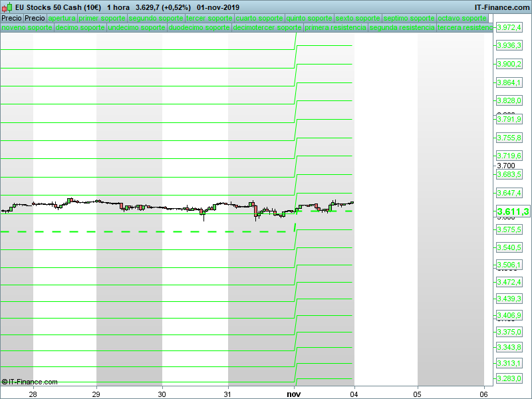Image resolution: width=532 pixels, height=399 pixels.
Task: Click the bold 3.611,3 current level label
Action: (x=513, y=211)
